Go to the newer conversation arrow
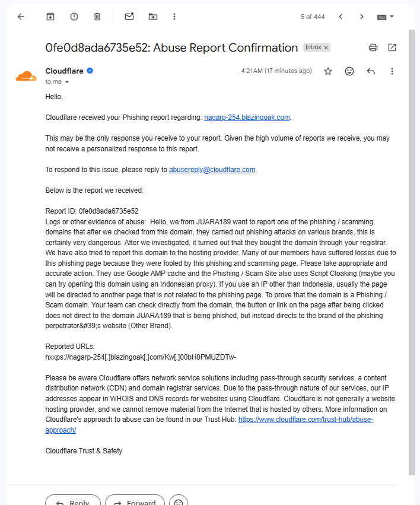 tap(341, 17)
